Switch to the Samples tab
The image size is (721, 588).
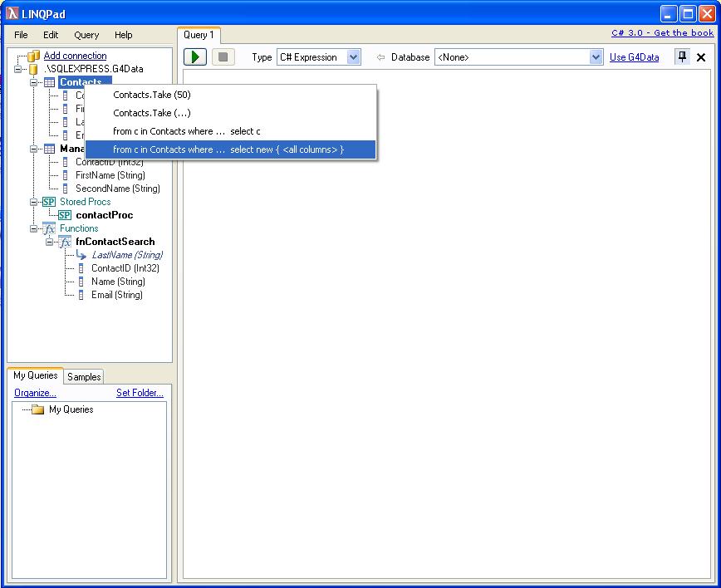coord(84,376)
